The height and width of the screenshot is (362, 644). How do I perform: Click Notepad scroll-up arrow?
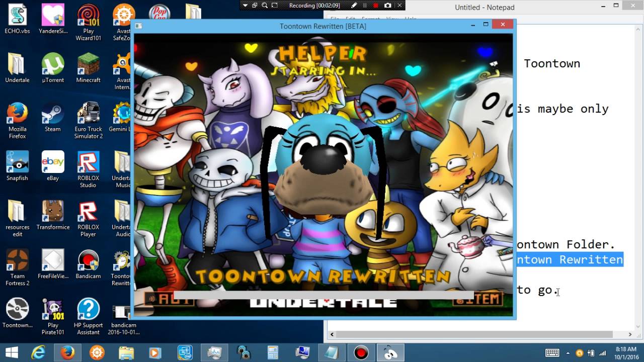tap(639, 29)
